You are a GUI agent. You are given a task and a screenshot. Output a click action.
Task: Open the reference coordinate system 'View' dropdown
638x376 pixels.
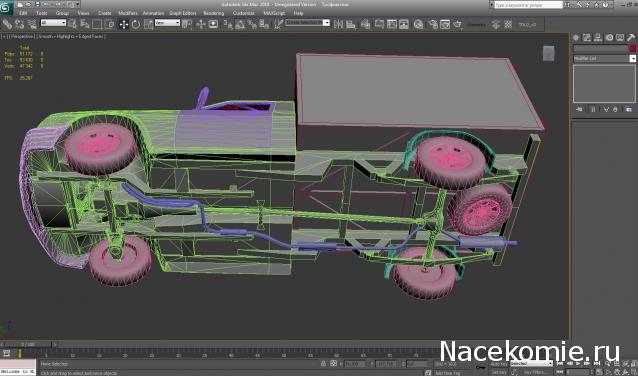[167, 23]
